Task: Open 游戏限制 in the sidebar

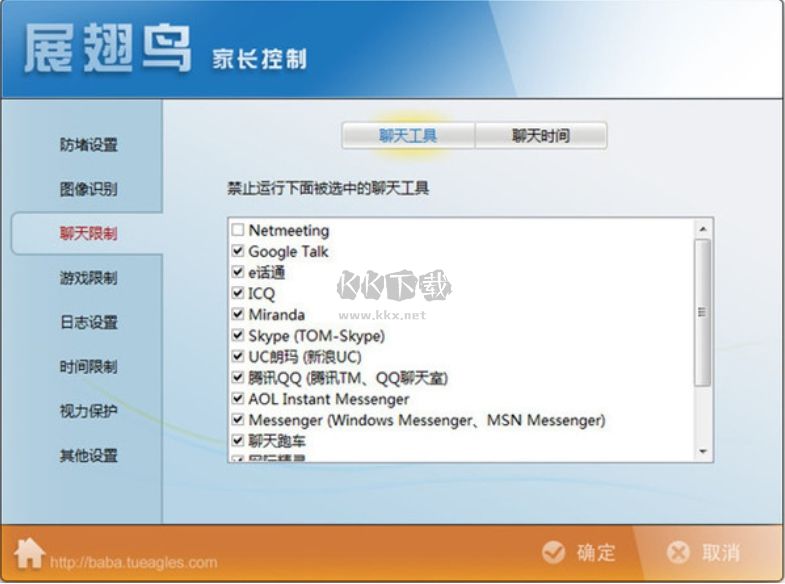Action: [x=89, y=278]
